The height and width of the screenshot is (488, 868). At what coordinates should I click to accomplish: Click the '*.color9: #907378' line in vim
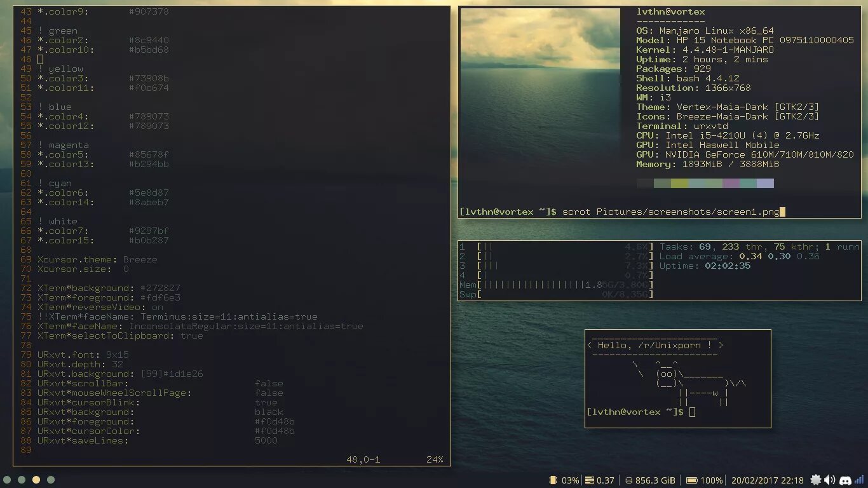pos(103,11)
